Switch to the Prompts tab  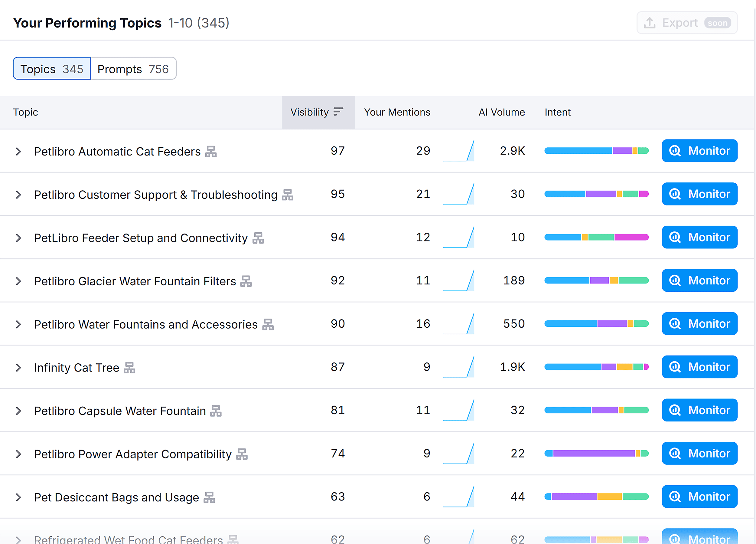point(133,68)
